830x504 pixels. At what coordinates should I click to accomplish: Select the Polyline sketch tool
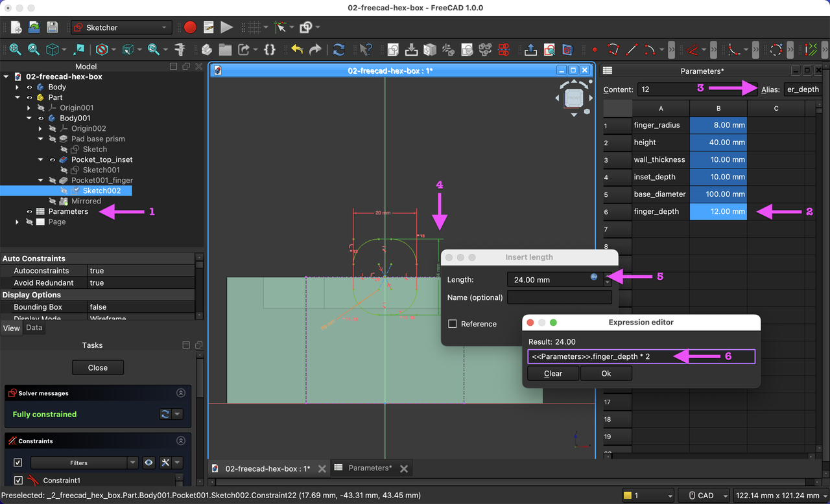pyautogui.click(x=613, y=49)
